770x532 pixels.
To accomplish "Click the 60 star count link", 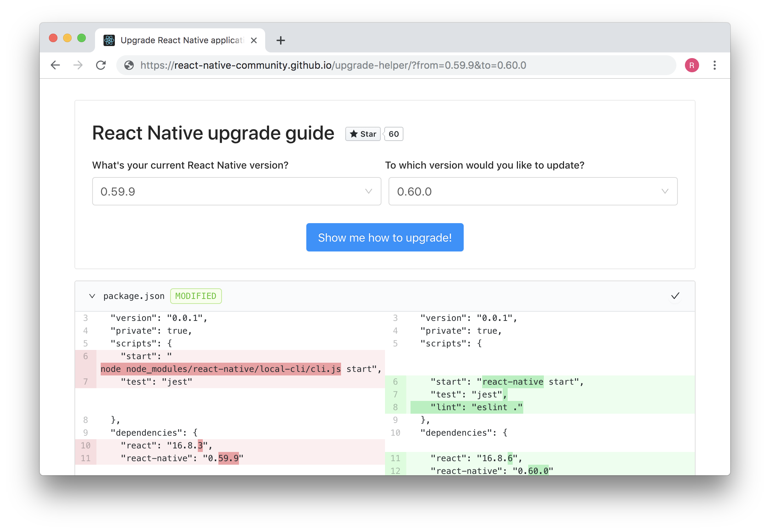I will pos(394,134).
